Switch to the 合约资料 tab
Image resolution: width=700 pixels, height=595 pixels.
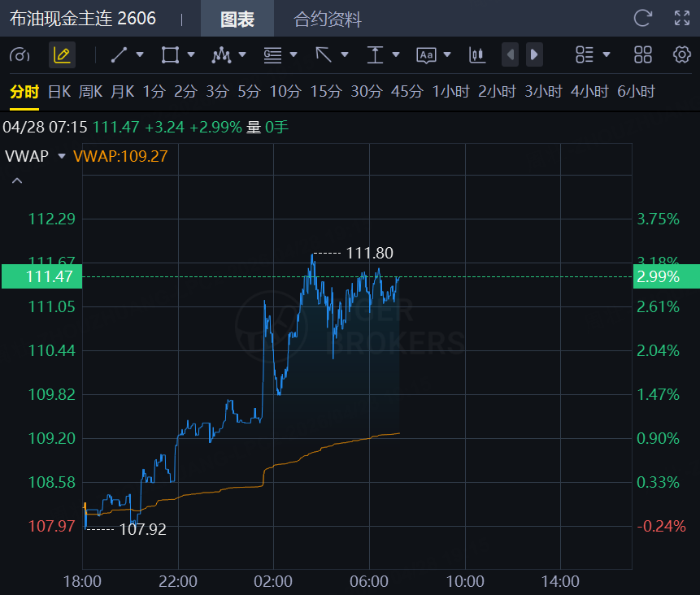click(x=328, y=20)
